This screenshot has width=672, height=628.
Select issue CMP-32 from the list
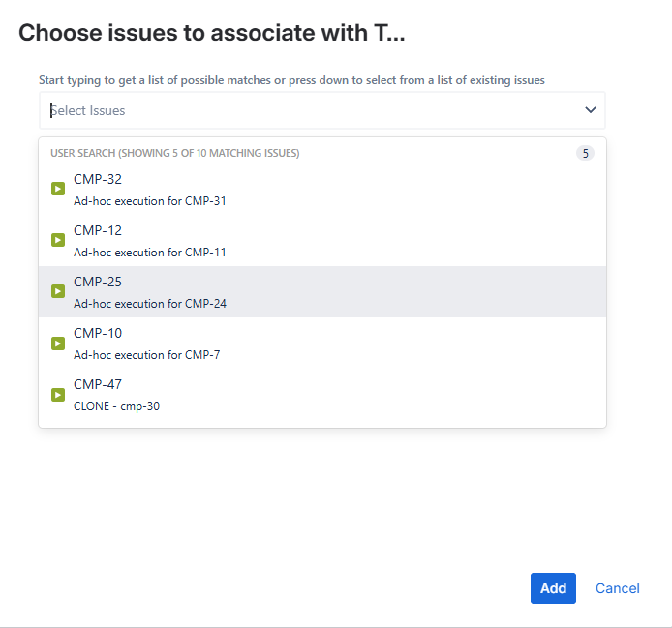click(98, 179)
